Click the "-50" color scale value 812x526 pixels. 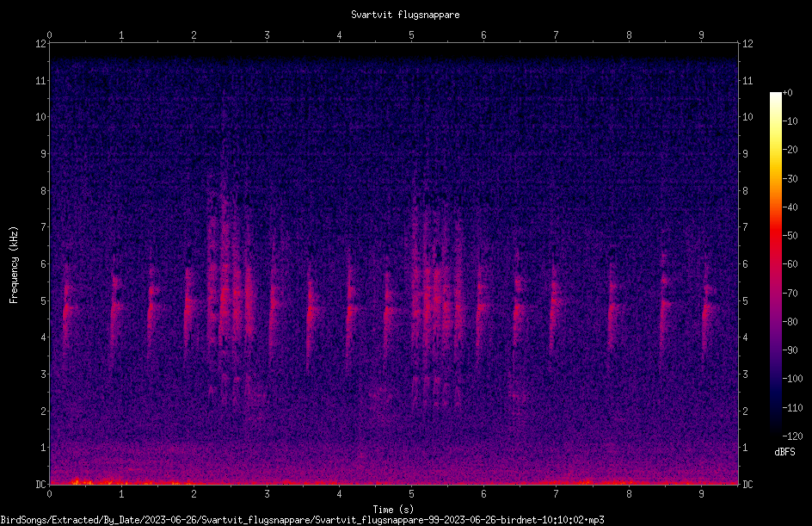790,236
